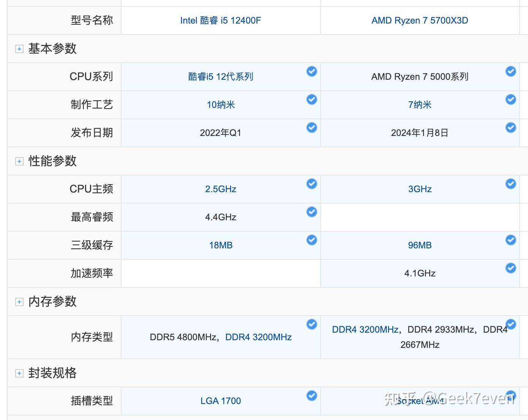Click the 内存类型 row label
The image size is (528, 420).
tap(92, 337)
